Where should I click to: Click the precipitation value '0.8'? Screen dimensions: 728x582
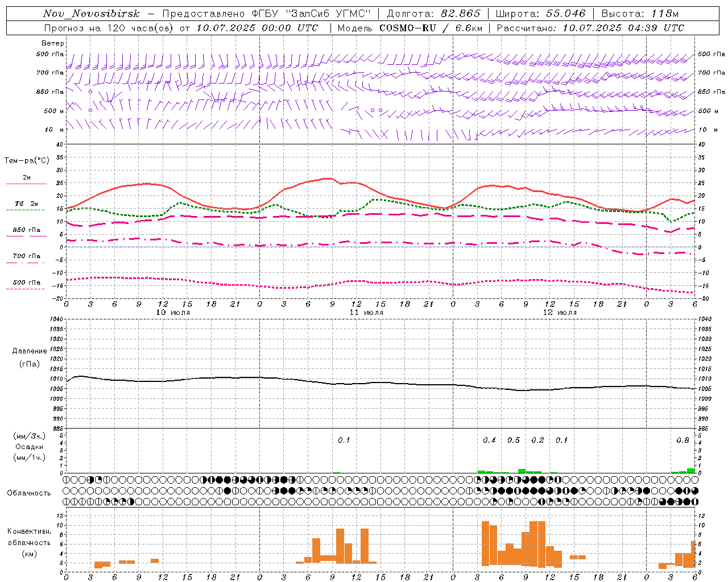[x=682, y=440]
